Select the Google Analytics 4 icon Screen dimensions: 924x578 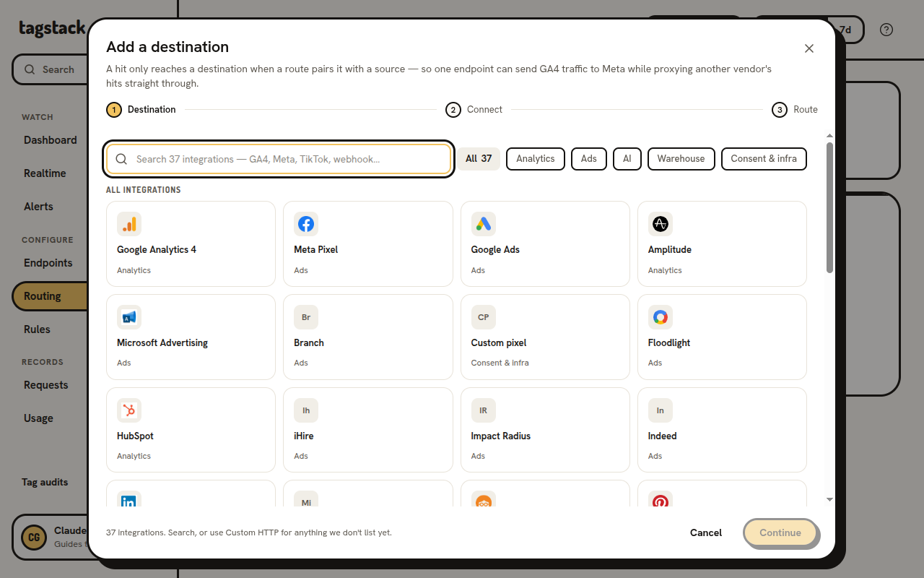tap(129, 224)
